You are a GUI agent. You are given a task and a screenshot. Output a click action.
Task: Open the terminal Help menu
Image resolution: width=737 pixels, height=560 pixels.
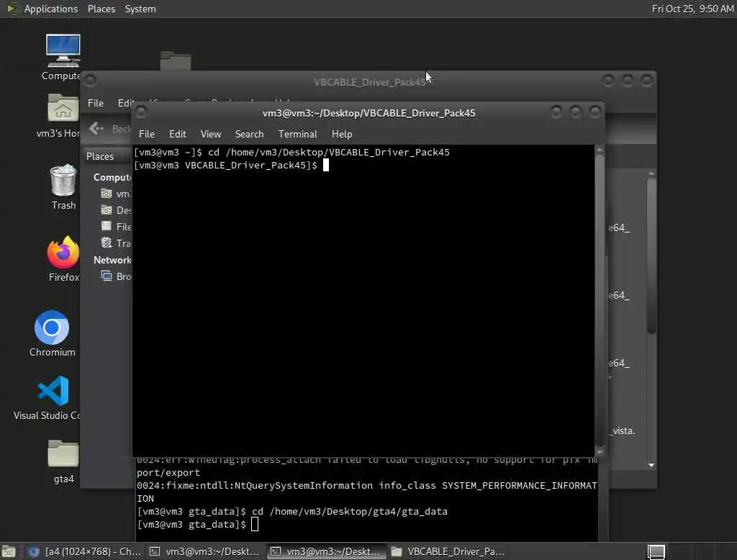coord(342,134)
